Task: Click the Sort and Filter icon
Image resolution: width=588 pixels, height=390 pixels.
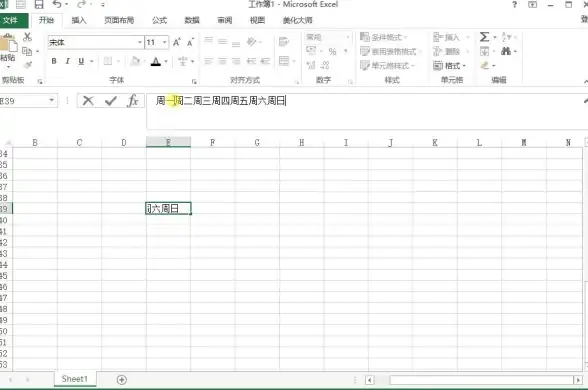Action: click(506, 37)
